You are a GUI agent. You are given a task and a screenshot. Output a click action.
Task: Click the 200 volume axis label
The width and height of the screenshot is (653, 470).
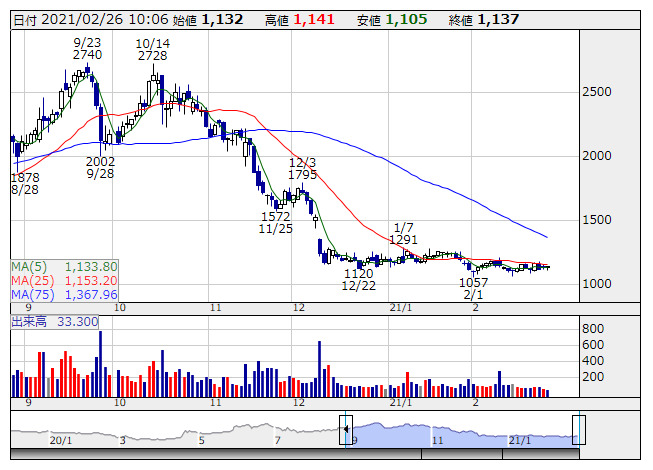point(593,377)
